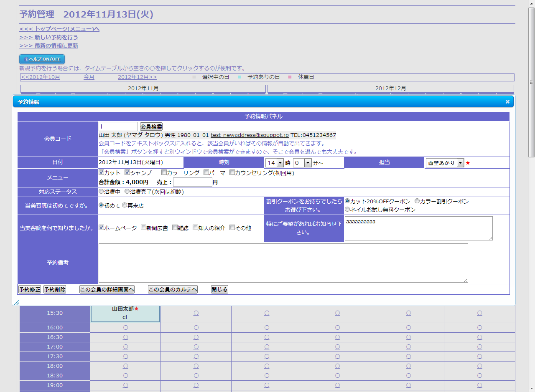
Task: Uncheck the カット menu checkbox
Action: tap(101, 172)
